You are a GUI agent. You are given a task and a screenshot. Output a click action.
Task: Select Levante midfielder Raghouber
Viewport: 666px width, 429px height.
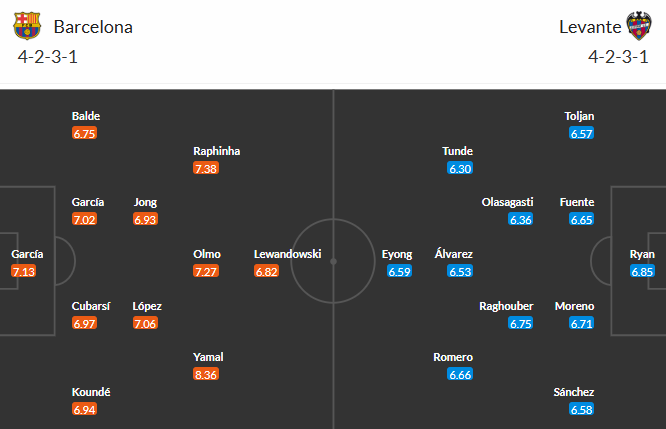507,306
